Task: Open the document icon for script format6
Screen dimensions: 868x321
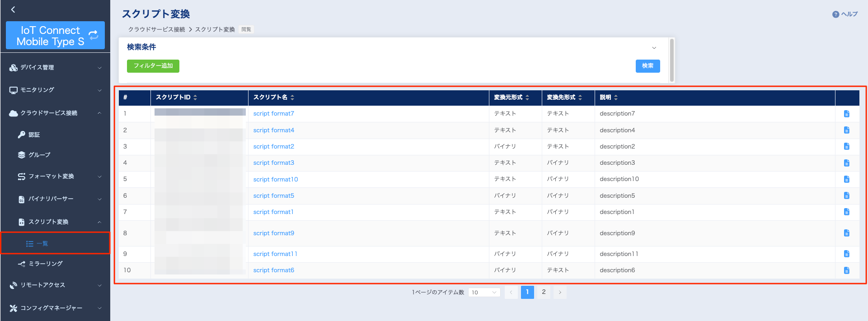Action: coord(847,270)
